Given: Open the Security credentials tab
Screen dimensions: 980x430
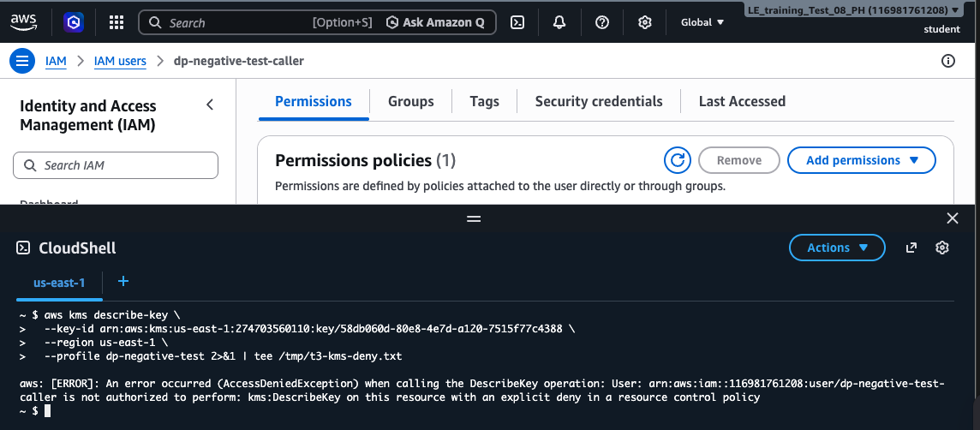Looking at the screenshot, I should (599, 101).
